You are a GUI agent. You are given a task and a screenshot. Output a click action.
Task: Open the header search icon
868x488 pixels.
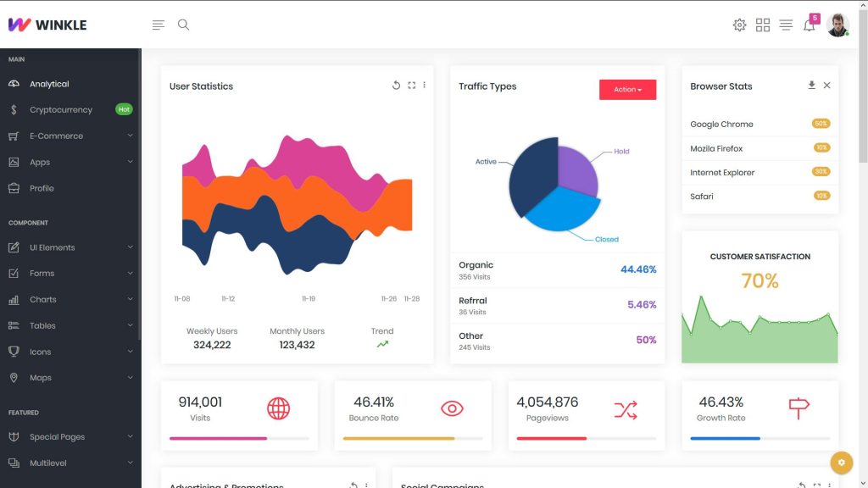point(183,25)
